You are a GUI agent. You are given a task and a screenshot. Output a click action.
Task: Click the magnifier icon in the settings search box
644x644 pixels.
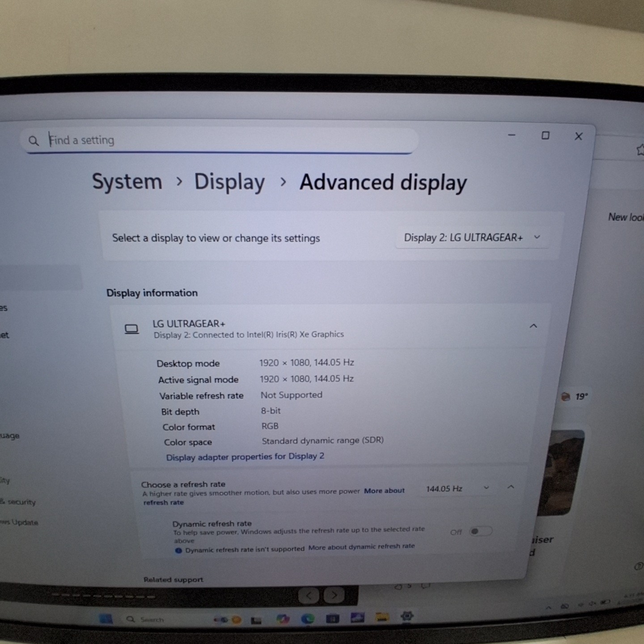(34, 141)
